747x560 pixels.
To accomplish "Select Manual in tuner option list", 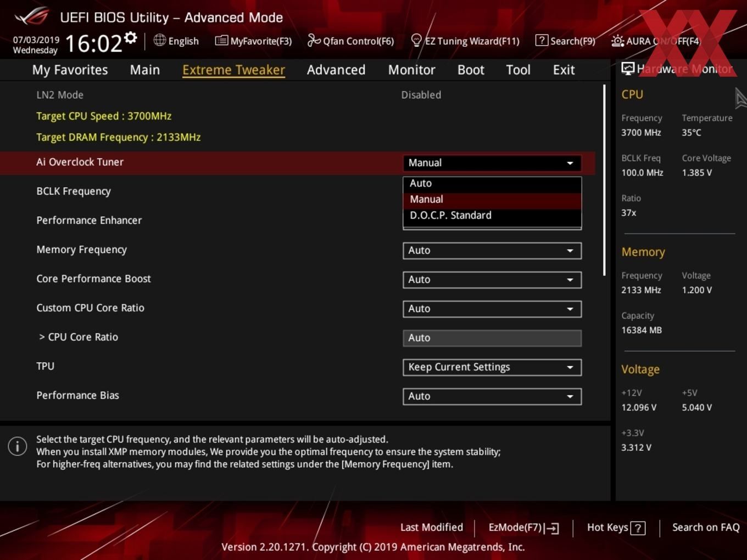I will point(492,199).
